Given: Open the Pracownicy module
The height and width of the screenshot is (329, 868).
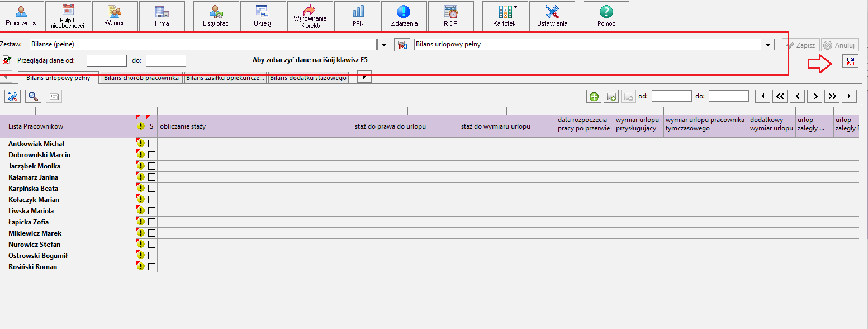Looking at the screenshot, I should click(x=21, y=16).
